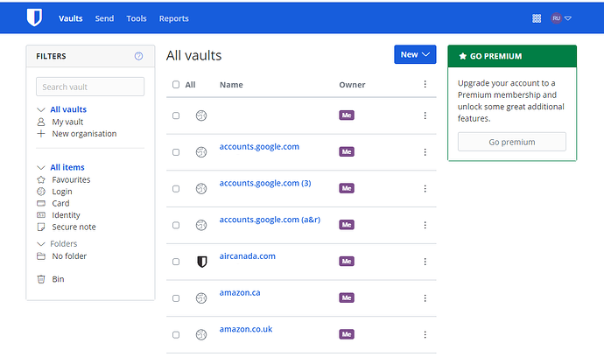Click the Bin trash icon

pos(41,279)
